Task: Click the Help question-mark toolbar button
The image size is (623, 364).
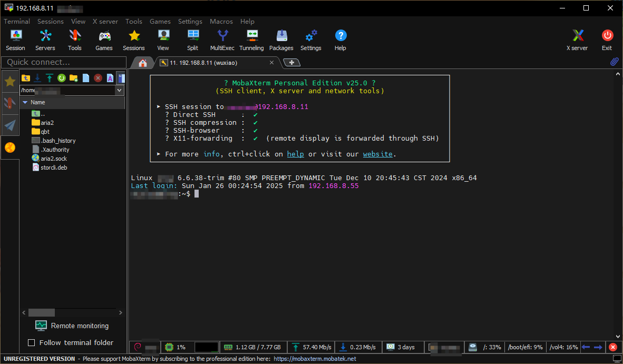Action: point(340,40)
